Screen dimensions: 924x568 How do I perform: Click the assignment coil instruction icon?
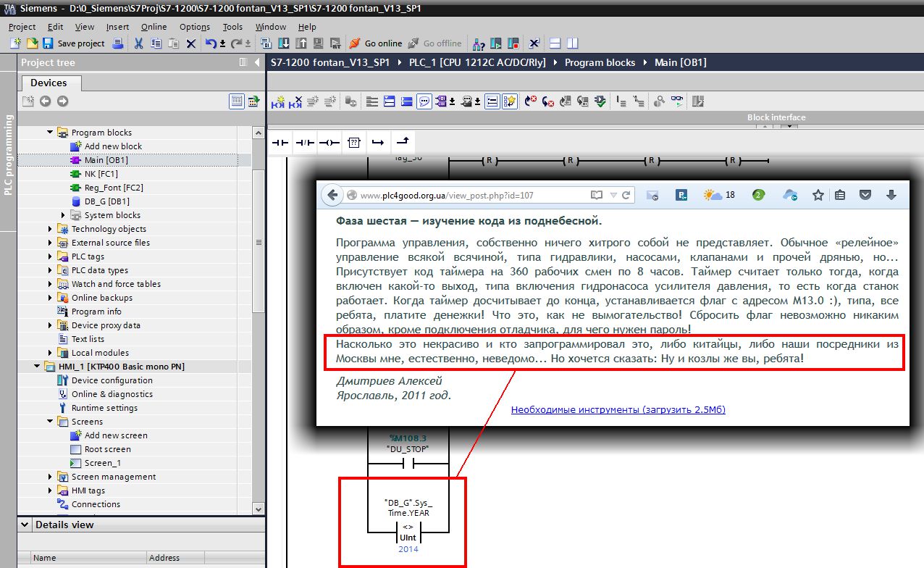point(329,143)
